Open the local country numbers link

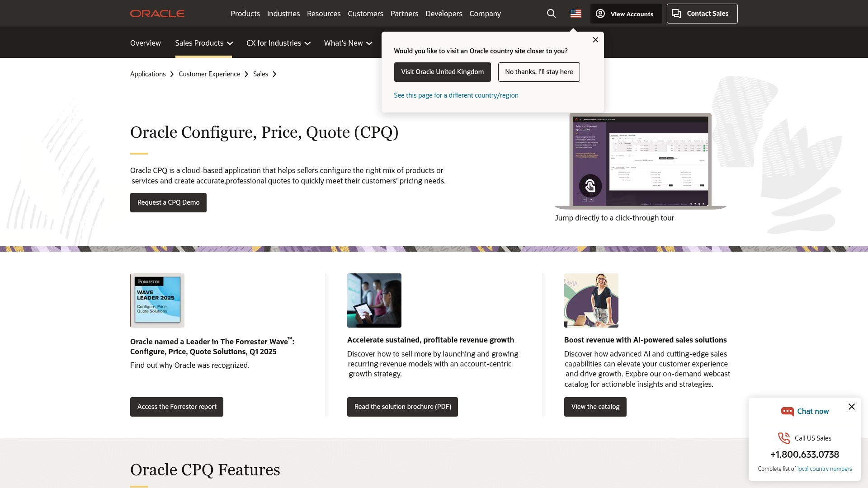tap(824, 469)
